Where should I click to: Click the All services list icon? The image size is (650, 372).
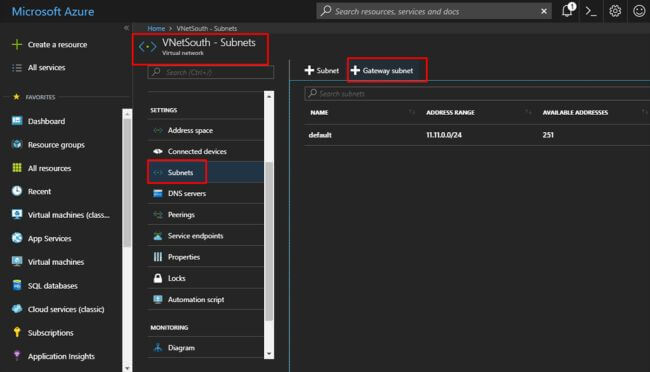pos(17,68)
